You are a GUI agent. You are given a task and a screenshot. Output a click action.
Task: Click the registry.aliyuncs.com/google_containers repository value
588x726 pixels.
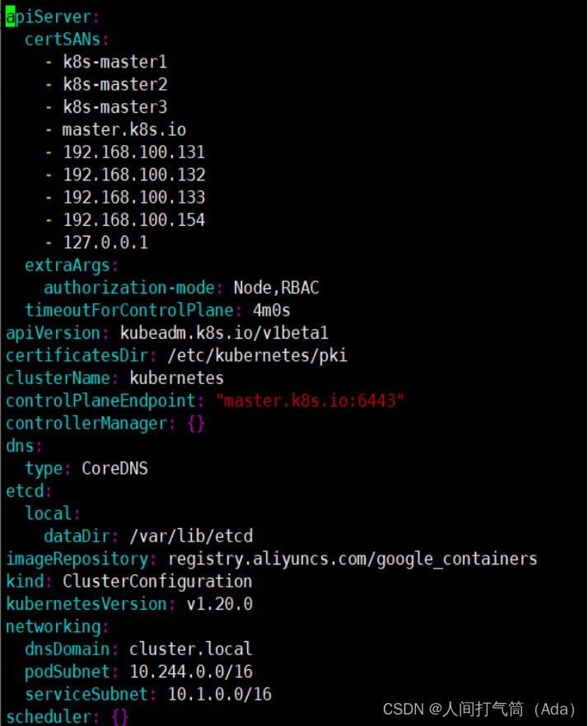tap(352, 559)
